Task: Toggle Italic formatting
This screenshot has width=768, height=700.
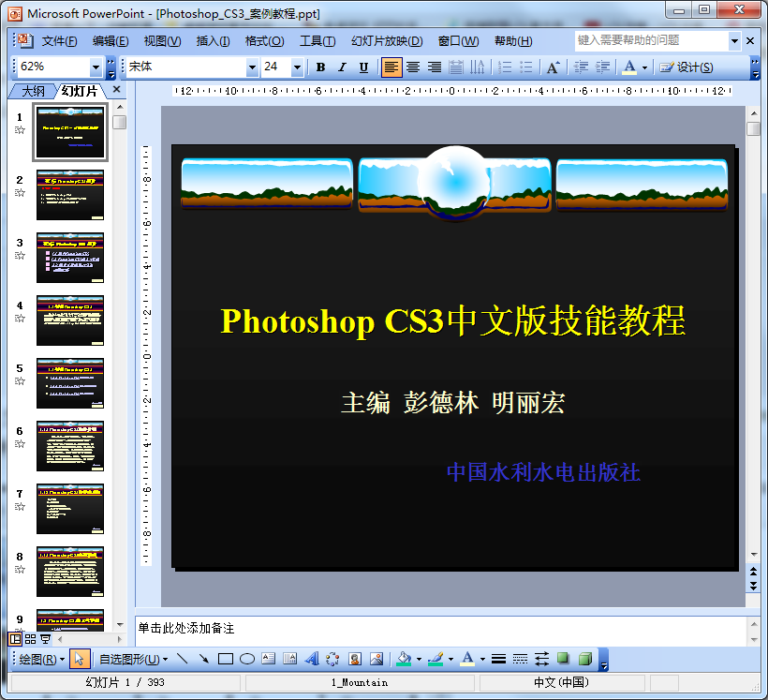Action: pyautogui.click(x=342, y=67)
